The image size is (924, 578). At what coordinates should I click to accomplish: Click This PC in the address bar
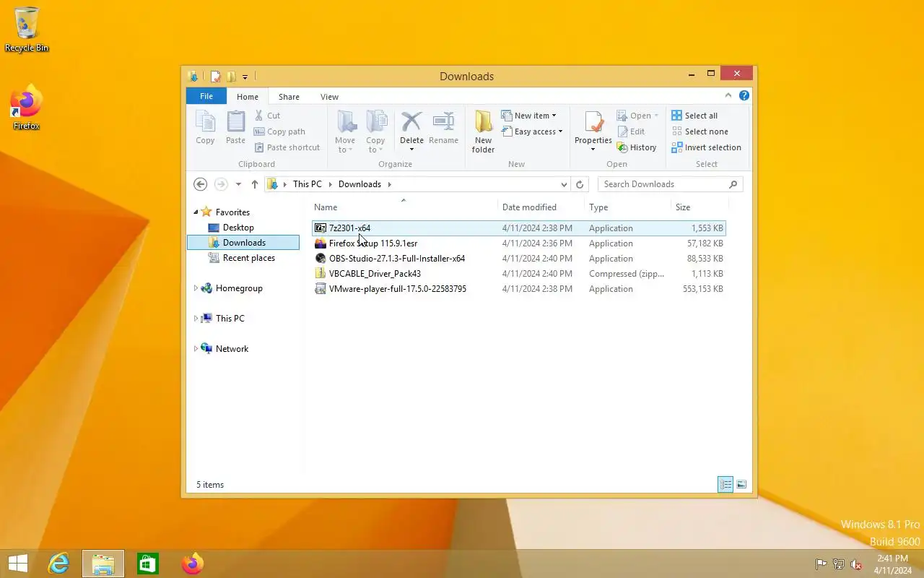point(308,184)
